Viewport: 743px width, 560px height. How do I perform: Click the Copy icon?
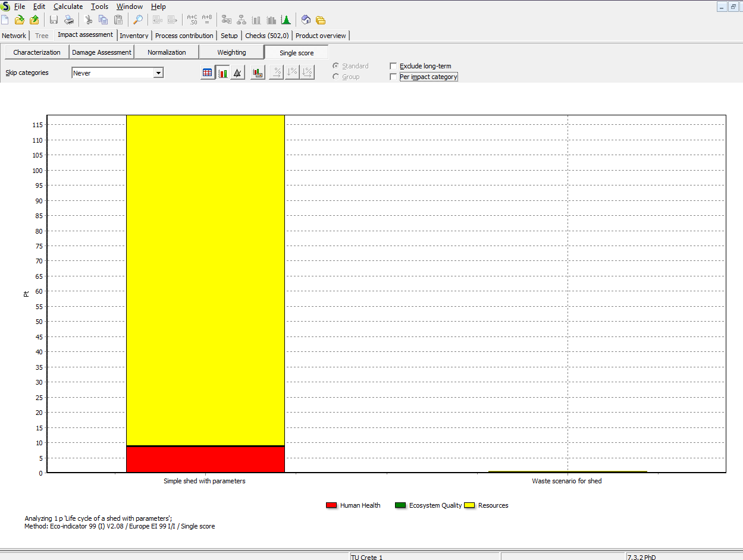103,20
